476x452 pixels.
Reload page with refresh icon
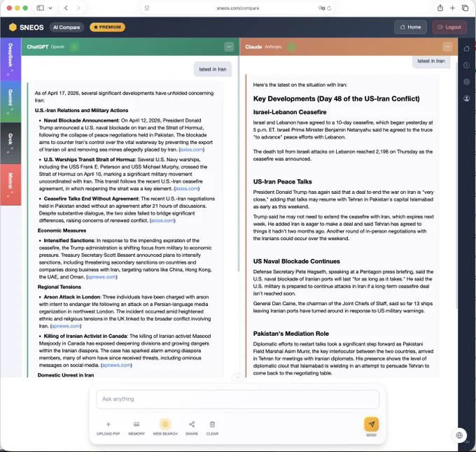pos(329,8)
